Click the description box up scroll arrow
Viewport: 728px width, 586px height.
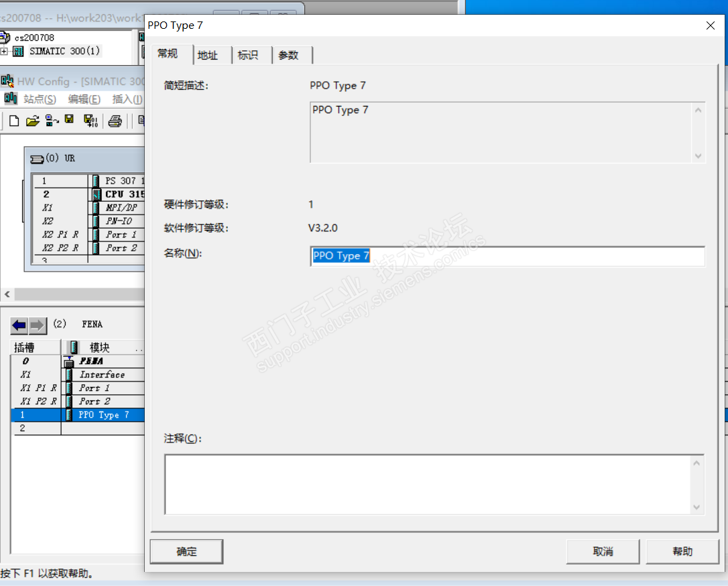click(698, 111)
